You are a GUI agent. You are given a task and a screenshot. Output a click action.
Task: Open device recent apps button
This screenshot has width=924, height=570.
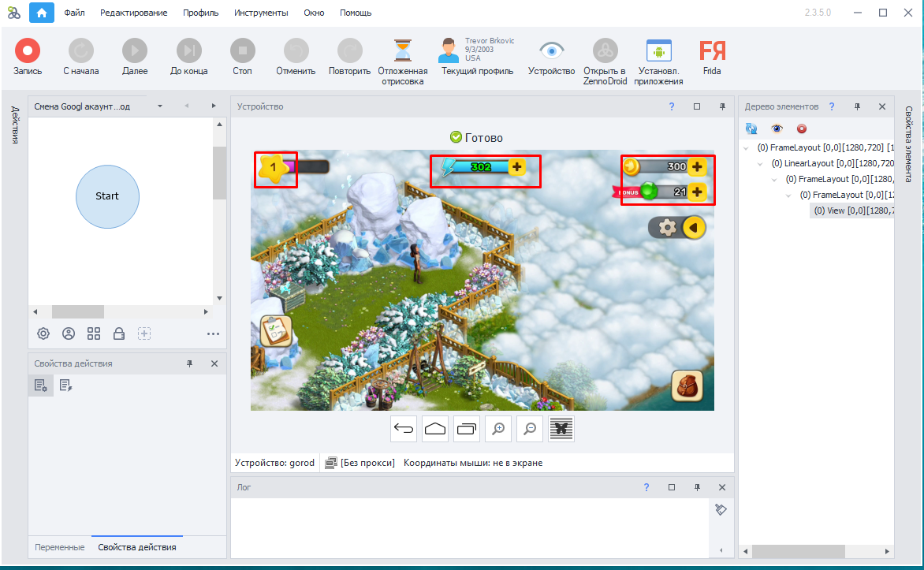click(467, 429)
